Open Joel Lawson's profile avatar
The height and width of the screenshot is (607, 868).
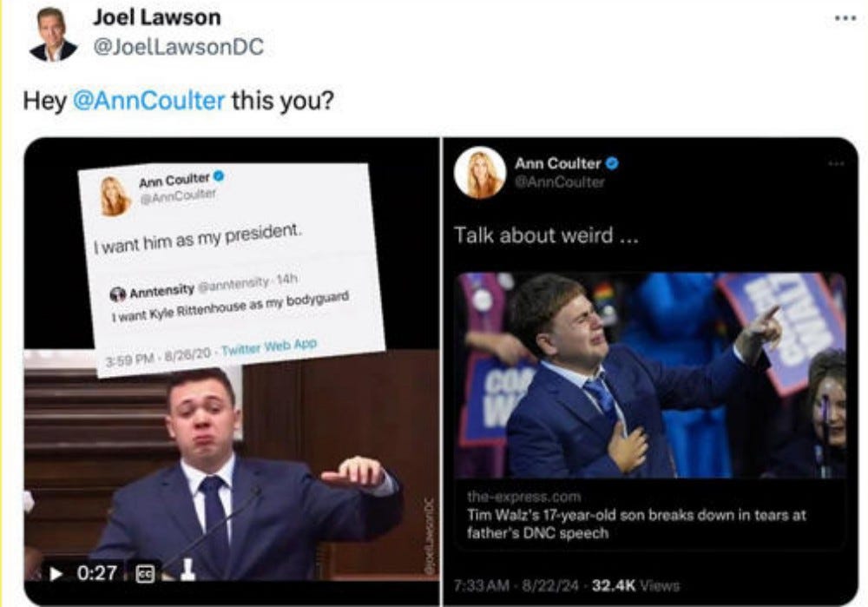click(54, 34)
